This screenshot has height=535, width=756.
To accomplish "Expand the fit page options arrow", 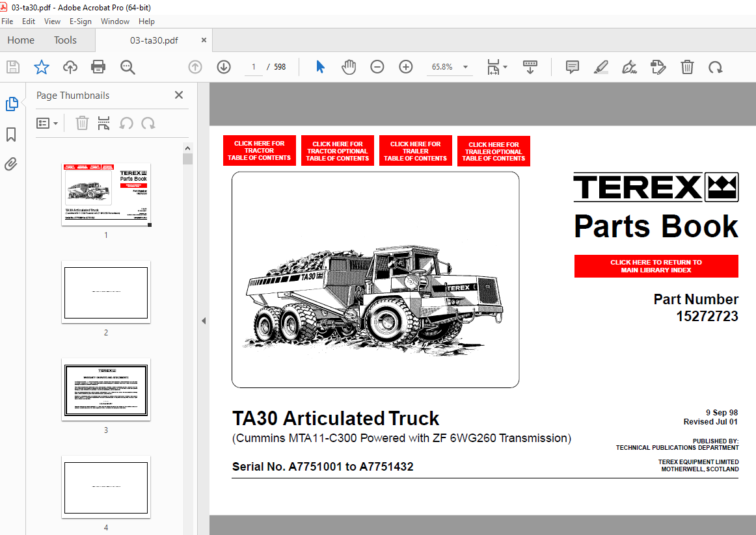I will pos(506,67).
